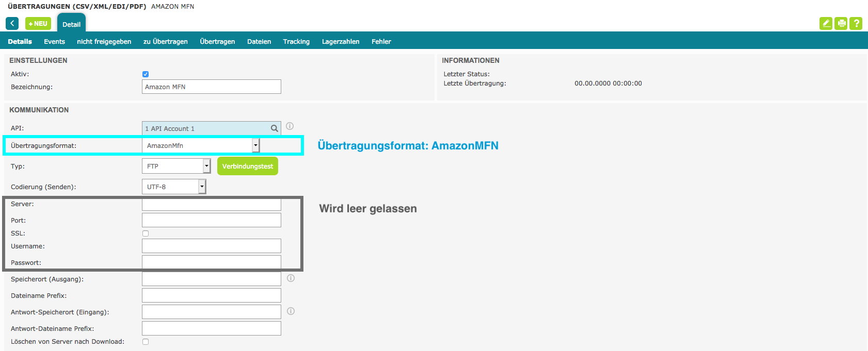The width and height of the screenshot is (868, 351).
Task: Click the green printer icon
Action: tap(841, 23)
